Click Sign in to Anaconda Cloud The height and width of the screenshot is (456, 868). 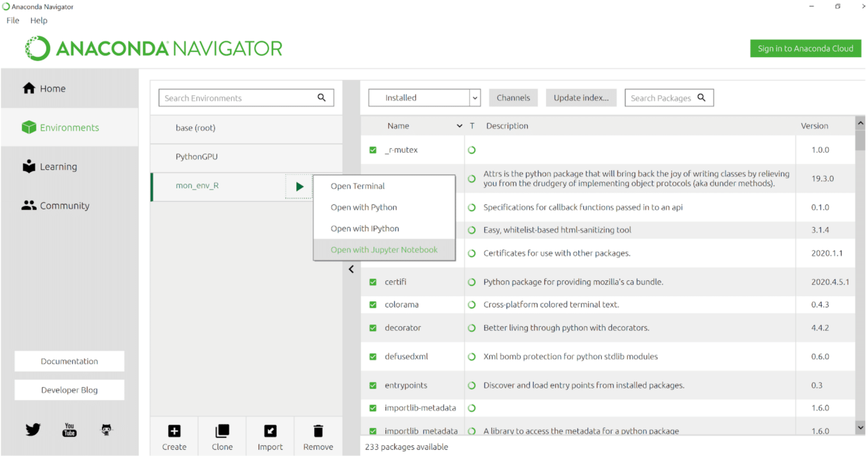click(x=805, y=48)
